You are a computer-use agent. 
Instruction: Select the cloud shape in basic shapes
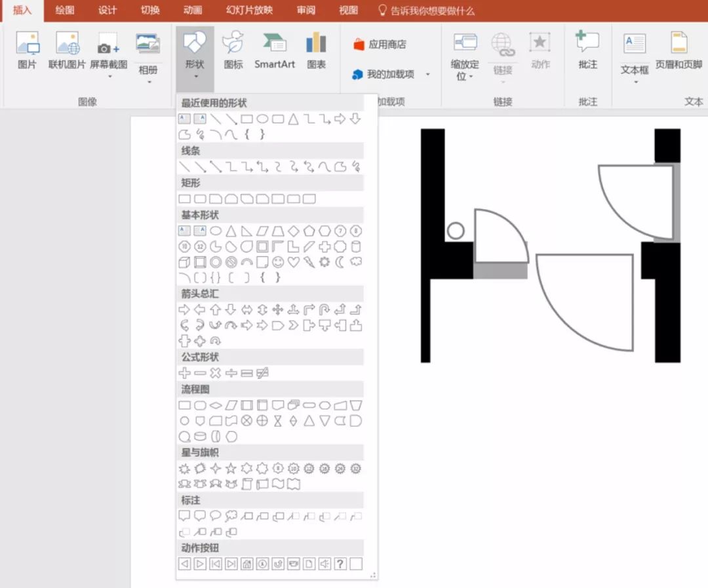tap(356, 262)
